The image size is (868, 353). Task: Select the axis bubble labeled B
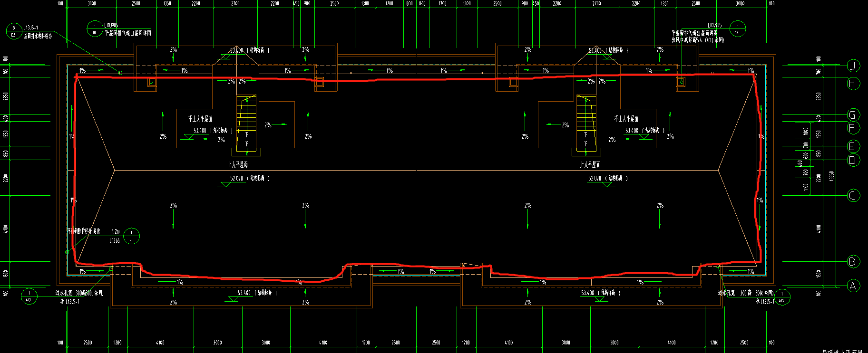coord(854,261)
